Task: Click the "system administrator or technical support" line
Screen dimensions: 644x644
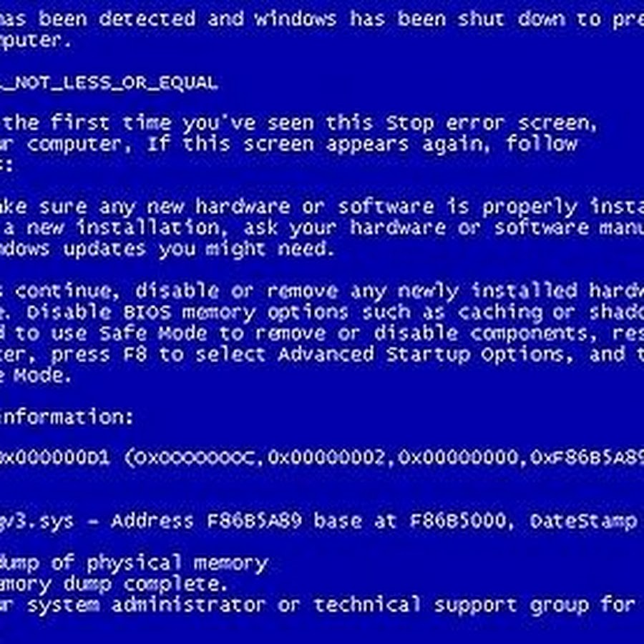Action: (x=271, y=605)
